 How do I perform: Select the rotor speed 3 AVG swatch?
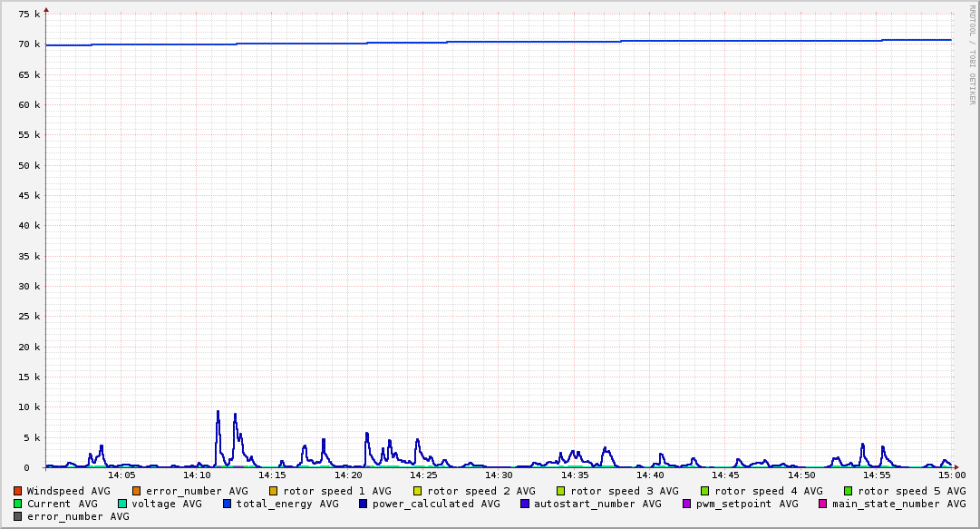(561, 491)
